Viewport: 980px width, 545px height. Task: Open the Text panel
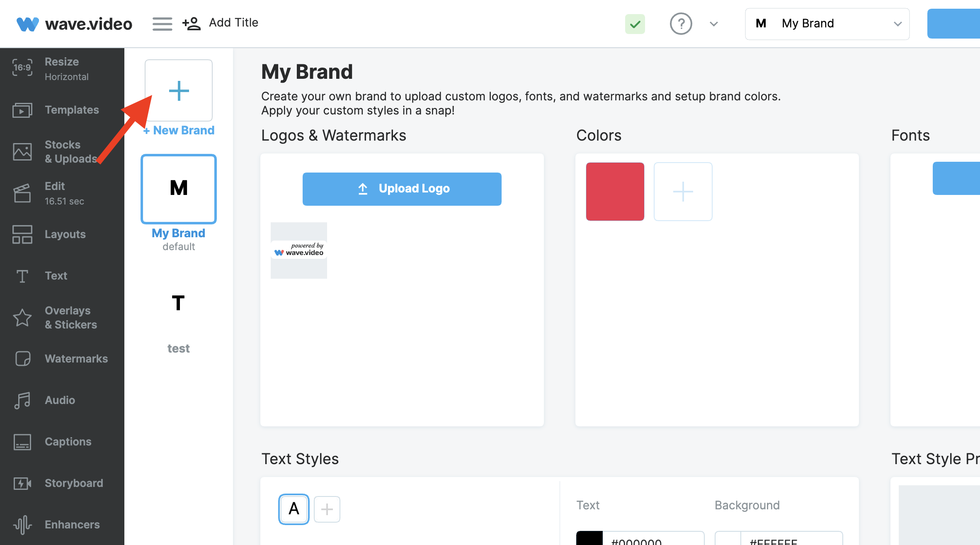(62, 276)
